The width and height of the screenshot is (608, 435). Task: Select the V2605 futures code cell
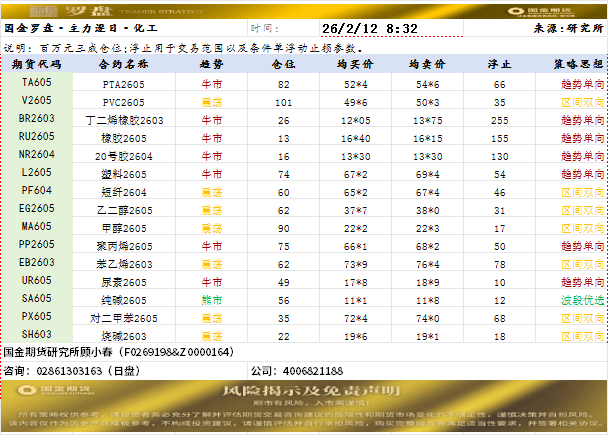[x=36, y=100]
